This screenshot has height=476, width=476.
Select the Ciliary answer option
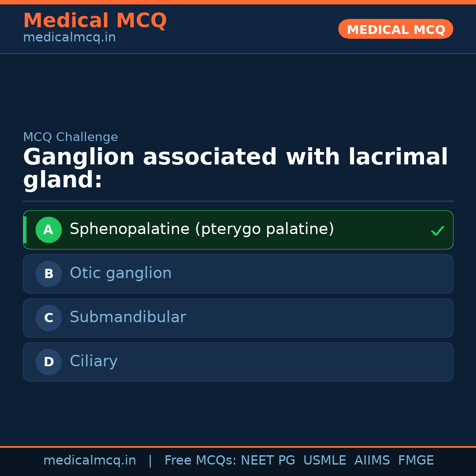(93, 361)
